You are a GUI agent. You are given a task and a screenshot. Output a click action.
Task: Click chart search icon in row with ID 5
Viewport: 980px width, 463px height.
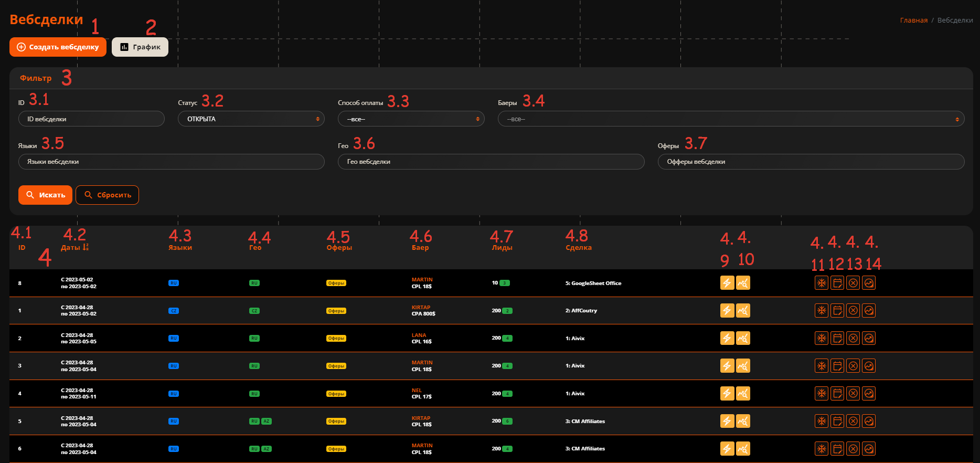click(743, 421)
